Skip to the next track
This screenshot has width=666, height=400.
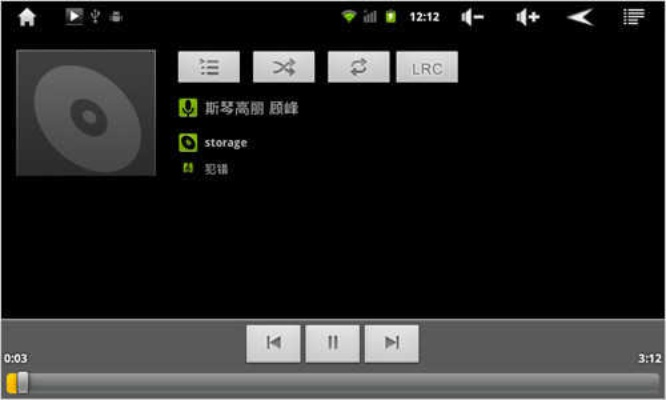click(392, 344)
